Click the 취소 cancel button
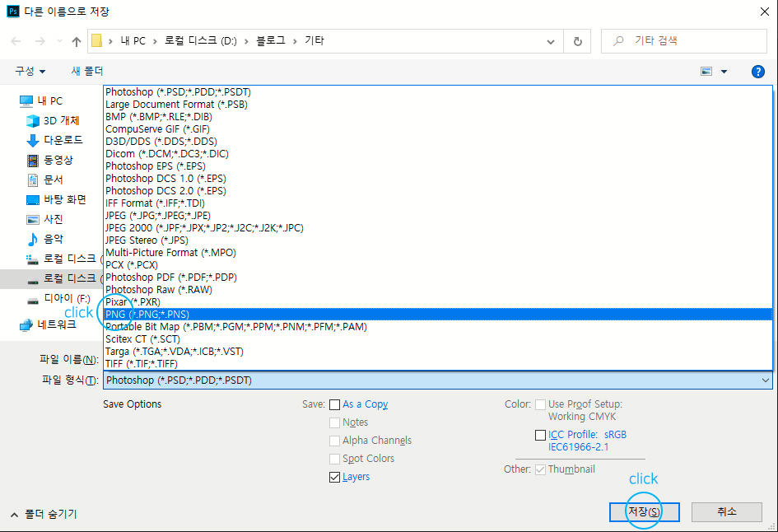This screenshot has height=532, width=778. click(726, 511)
